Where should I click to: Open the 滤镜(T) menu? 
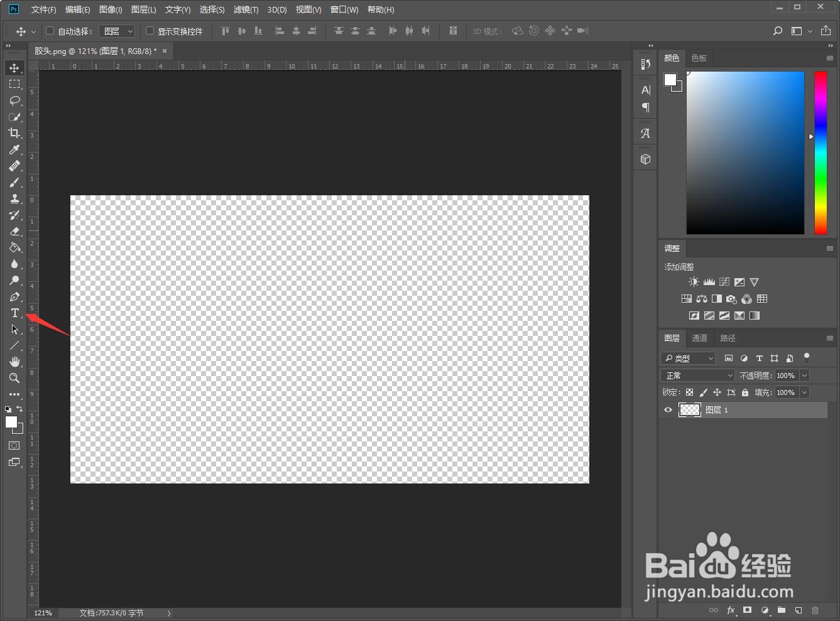pyautogui.click(x=246, y=9)
